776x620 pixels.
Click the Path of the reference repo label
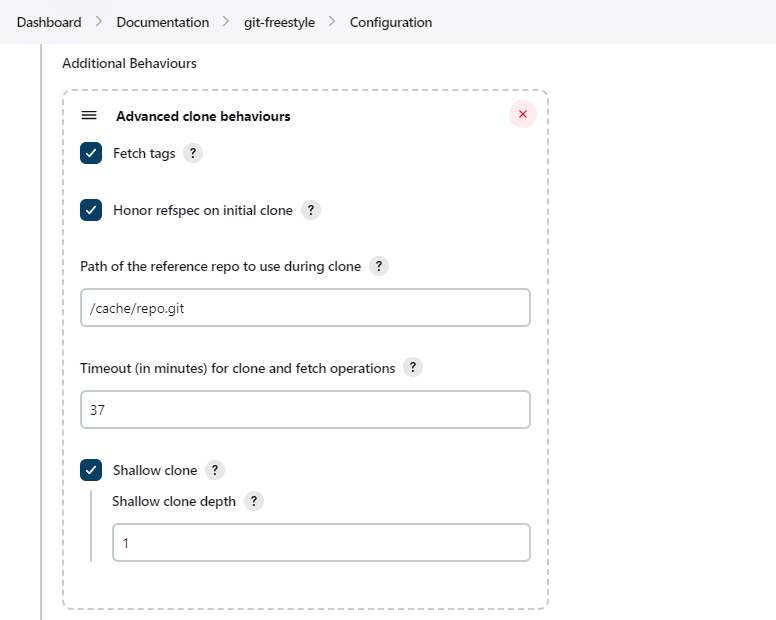(x=220, y=266)
